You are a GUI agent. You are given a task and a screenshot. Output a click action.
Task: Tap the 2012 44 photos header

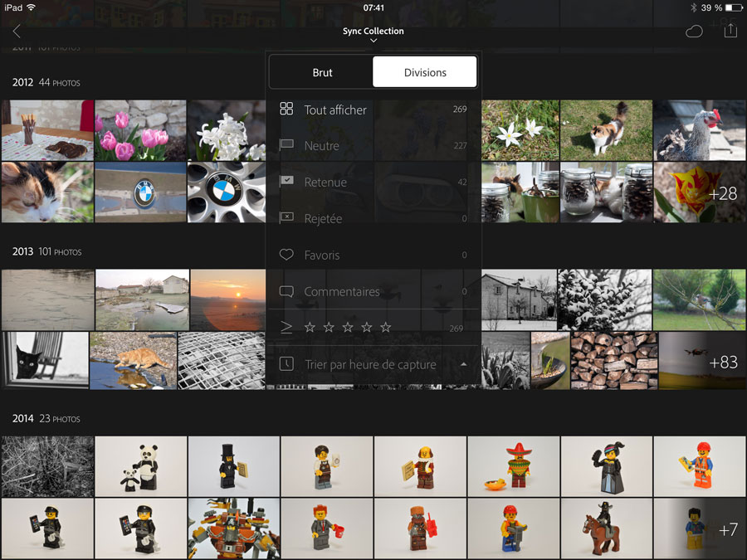(x=46, y=82)
